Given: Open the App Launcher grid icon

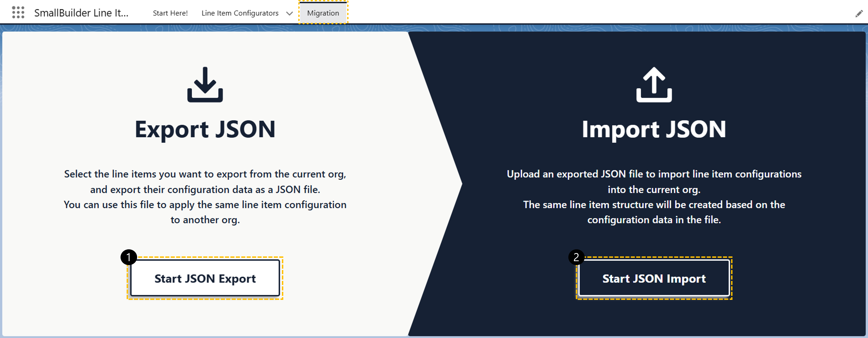Looking at the screenshot, I should (x=18, y=12).
